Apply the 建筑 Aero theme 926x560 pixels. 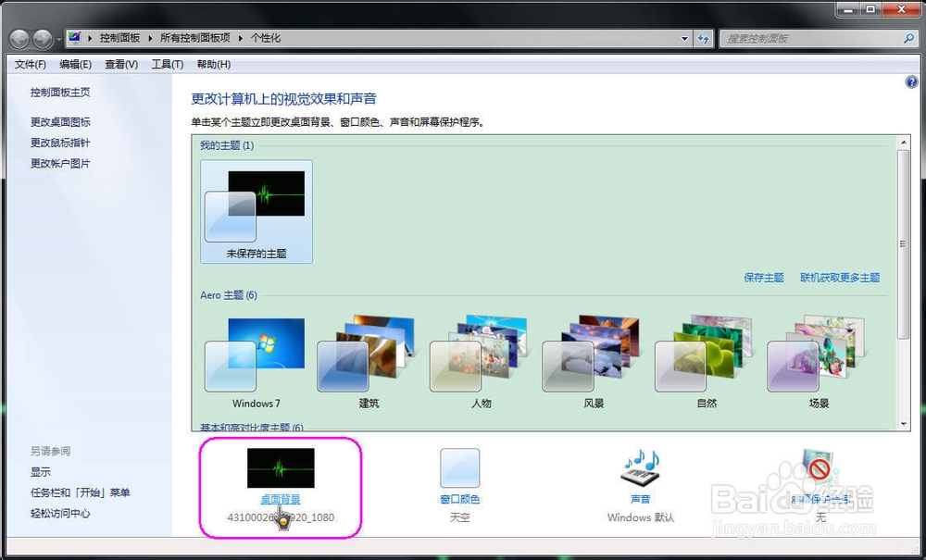tap(369, 362)
